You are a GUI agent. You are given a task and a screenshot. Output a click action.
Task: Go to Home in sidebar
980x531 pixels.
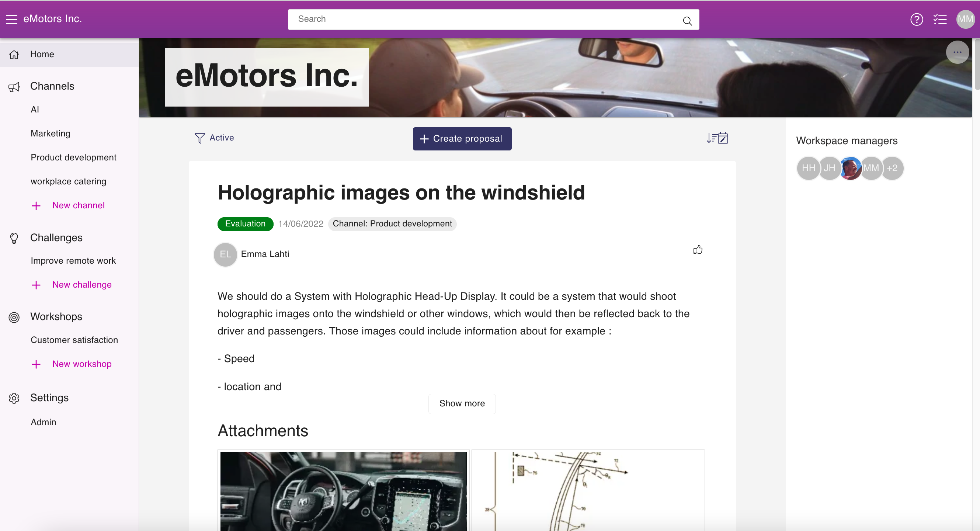pyautogui.click(x=69, y=55)
